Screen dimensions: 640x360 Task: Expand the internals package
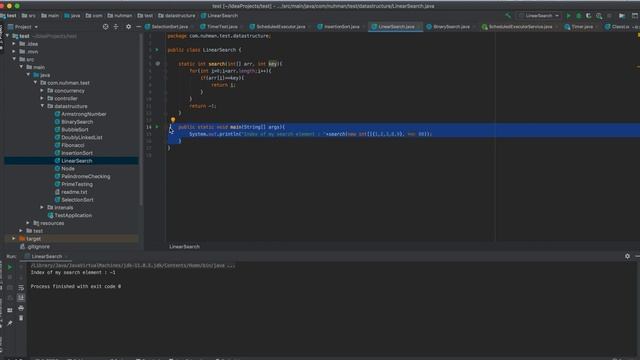click(42, 207)
